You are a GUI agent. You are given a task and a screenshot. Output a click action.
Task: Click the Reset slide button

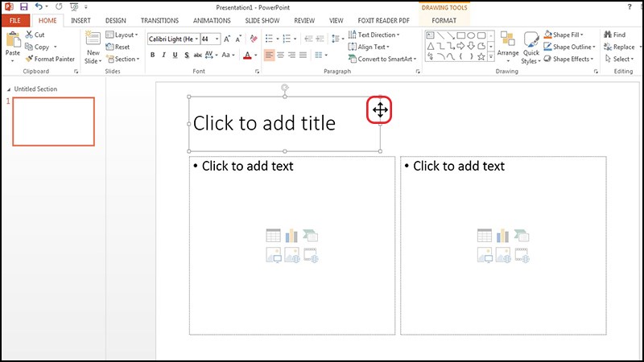pyautogui.click(x=118, y=47)
